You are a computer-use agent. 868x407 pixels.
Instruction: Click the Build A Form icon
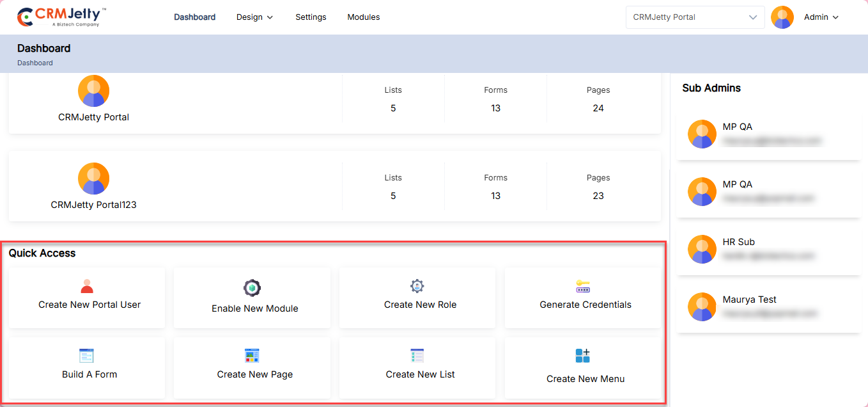pyautogui.click(x=86, y=356)
